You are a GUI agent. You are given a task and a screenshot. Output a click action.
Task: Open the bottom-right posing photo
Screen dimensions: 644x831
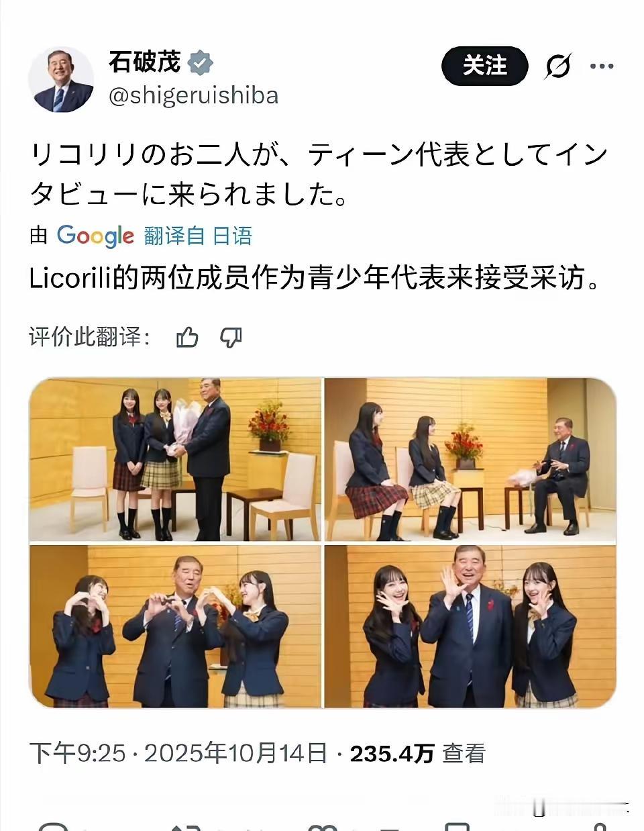click(470, 626)
